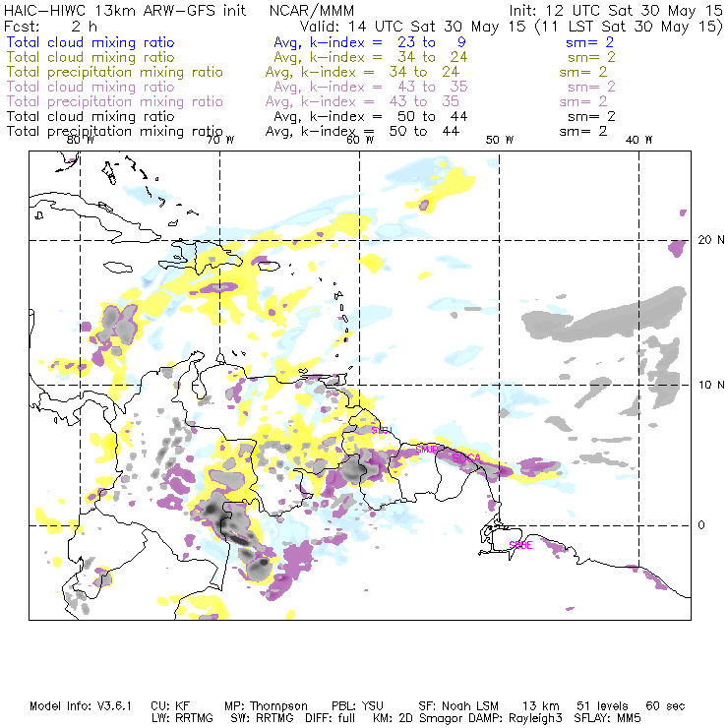
Task: Click the magenta "SOCA" station label
Action: [x=466, y=458]
